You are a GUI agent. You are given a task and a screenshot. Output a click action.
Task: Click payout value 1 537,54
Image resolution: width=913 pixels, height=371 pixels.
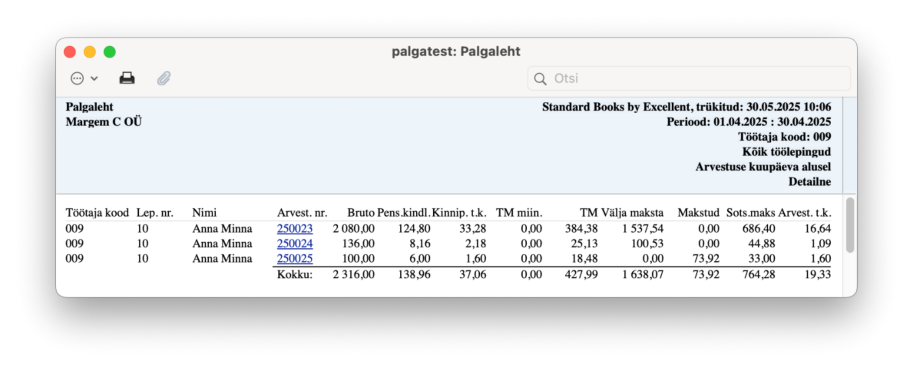pos(643,229)
